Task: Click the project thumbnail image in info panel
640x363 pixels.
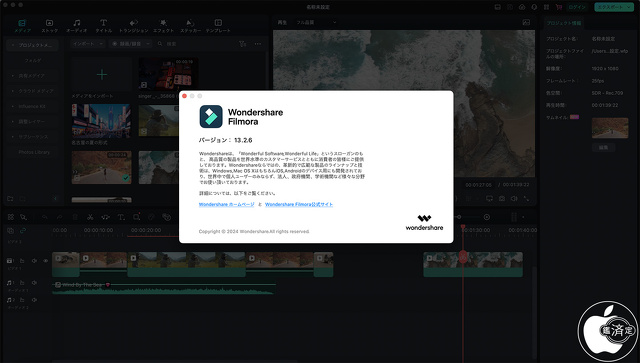Action: coord(610,128)
